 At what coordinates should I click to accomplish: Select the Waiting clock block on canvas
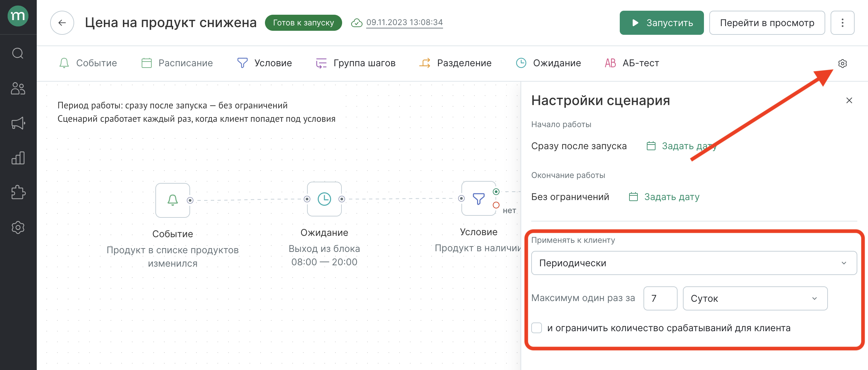coord(324,199)
